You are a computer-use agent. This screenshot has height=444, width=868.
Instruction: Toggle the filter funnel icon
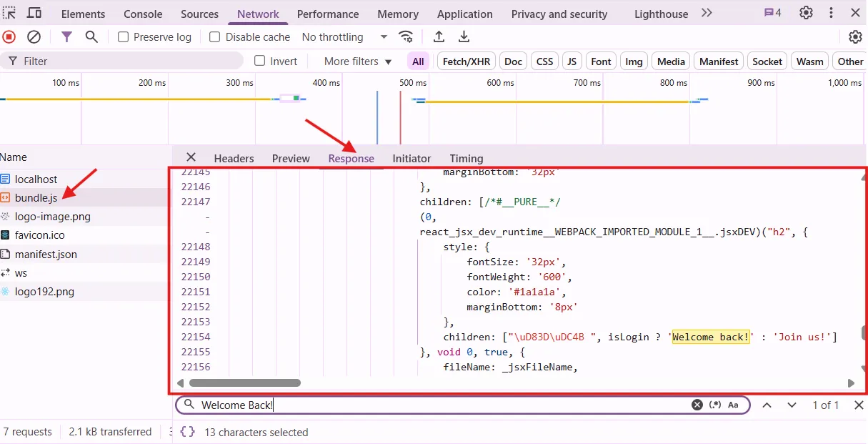pyautogui.click(x=66, y=37)
